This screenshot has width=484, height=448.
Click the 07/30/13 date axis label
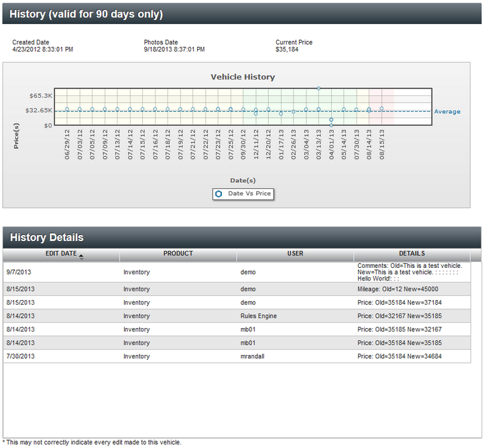(357, 145)
